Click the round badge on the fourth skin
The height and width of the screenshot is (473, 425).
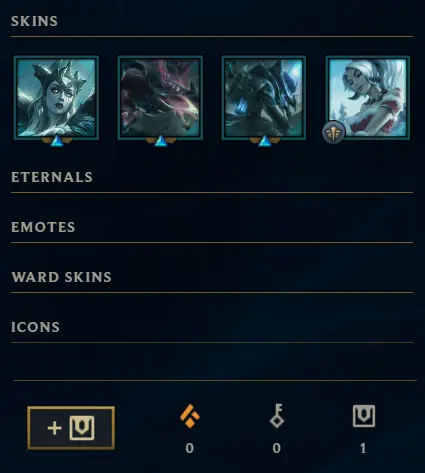click(334, 132)
